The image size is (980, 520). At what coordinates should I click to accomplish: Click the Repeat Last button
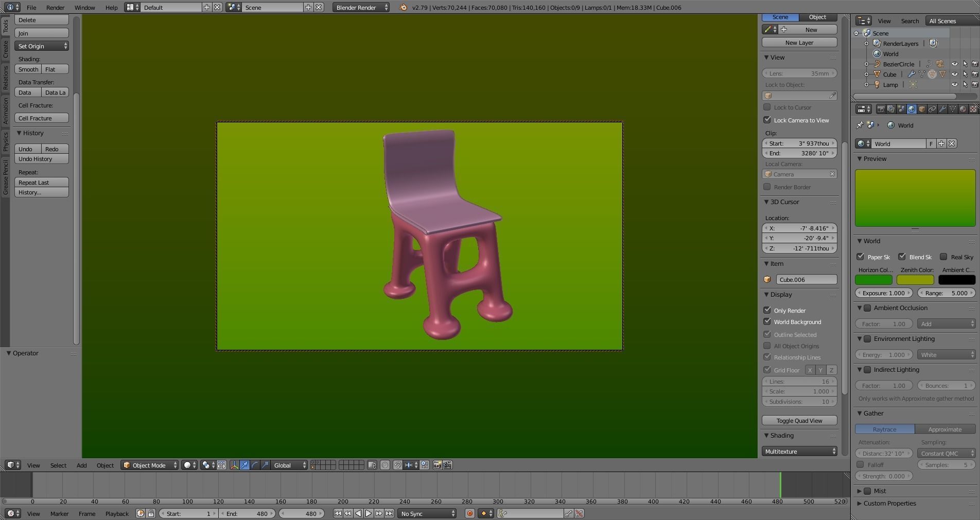coord(42,182)
